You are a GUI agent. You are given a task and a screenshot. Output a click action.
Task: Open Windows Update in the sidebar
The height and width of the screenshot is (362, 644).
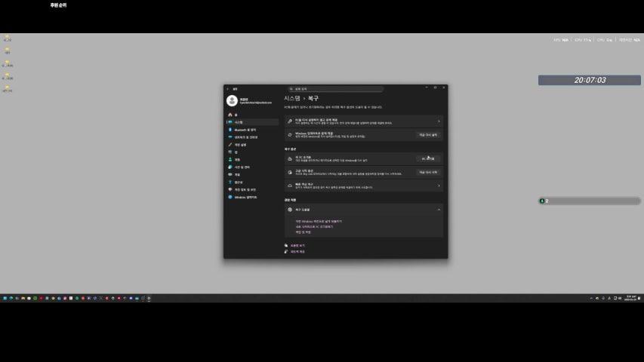click(x=252, y=197)
